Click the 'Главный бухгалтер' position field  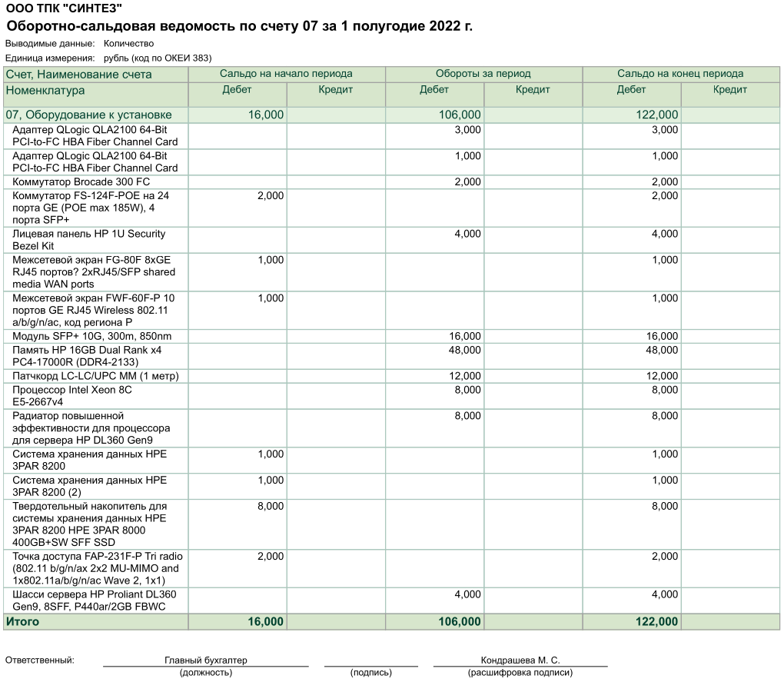(205, 660)
